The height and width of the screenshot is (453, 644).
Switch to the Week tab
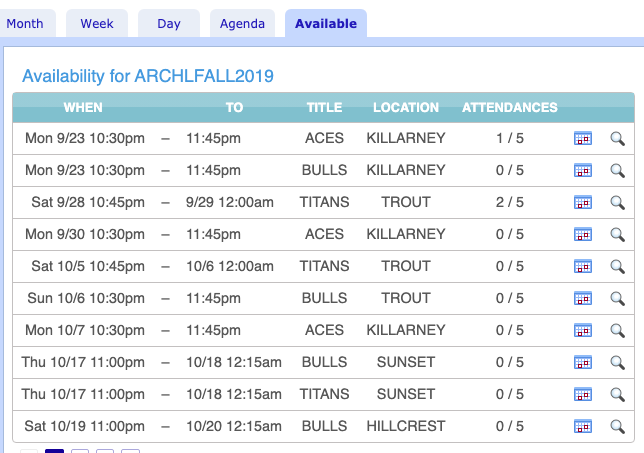(97, 24)
